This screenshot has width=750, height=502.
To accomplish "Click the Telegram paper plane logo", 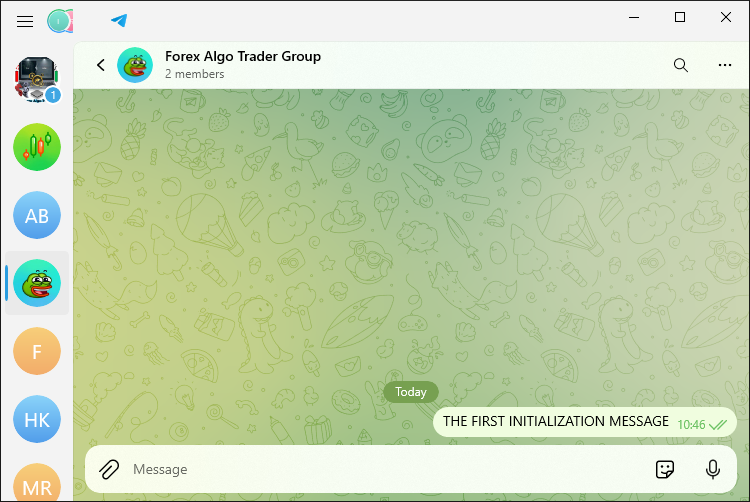I will pyautogui.click(x=119, y=20).
